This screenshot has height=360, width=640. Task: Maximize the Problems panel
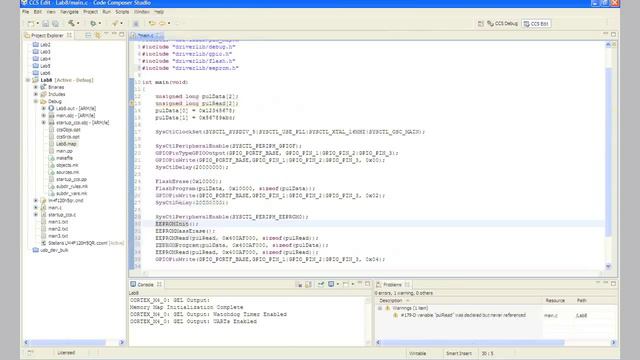point(613,284)
